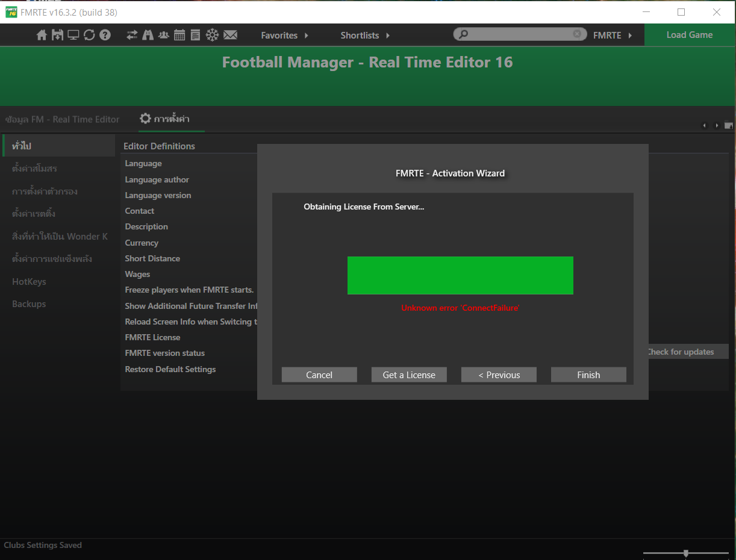Open help via question mark icon
This screenshot has width=736, height=560.
pos(105,36)
